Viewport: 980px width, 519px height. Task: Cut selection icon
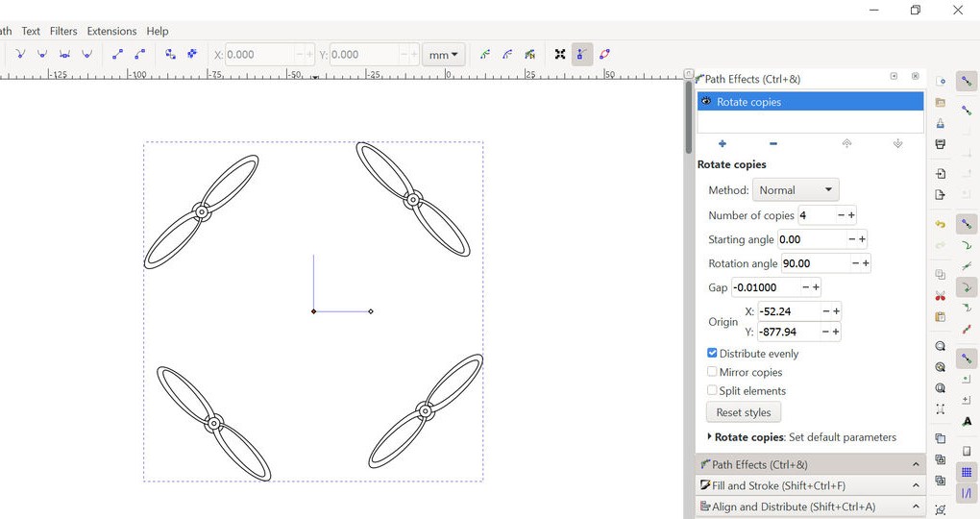tap(940, 296)
